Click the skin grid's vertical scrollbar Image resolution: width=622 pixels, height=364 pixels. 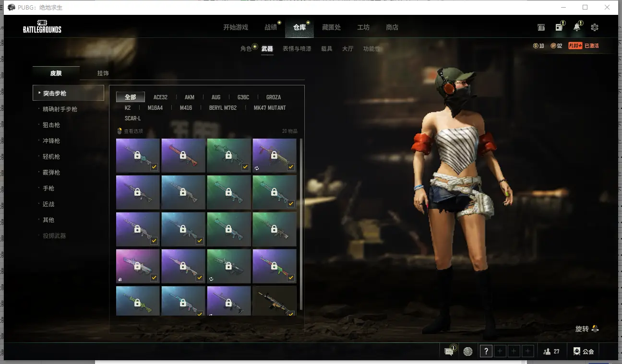coord(301,224)
